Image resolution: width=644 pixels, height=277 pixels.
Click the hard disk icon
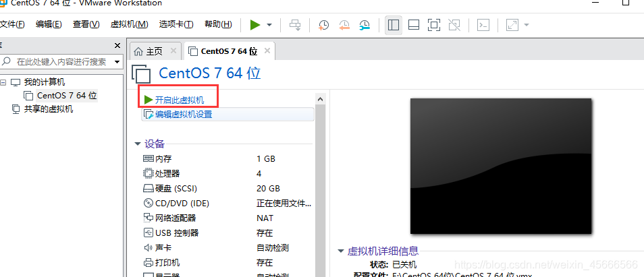(148, 189)
